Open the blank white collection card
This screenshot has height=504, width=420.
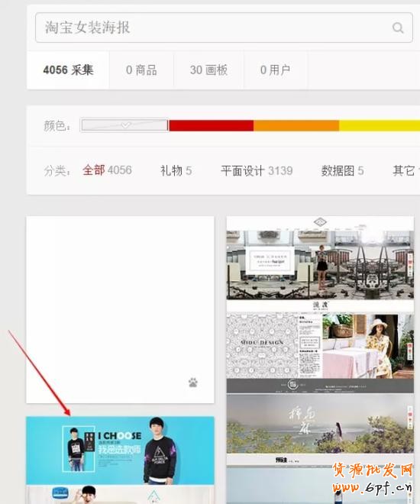(120, 309)
